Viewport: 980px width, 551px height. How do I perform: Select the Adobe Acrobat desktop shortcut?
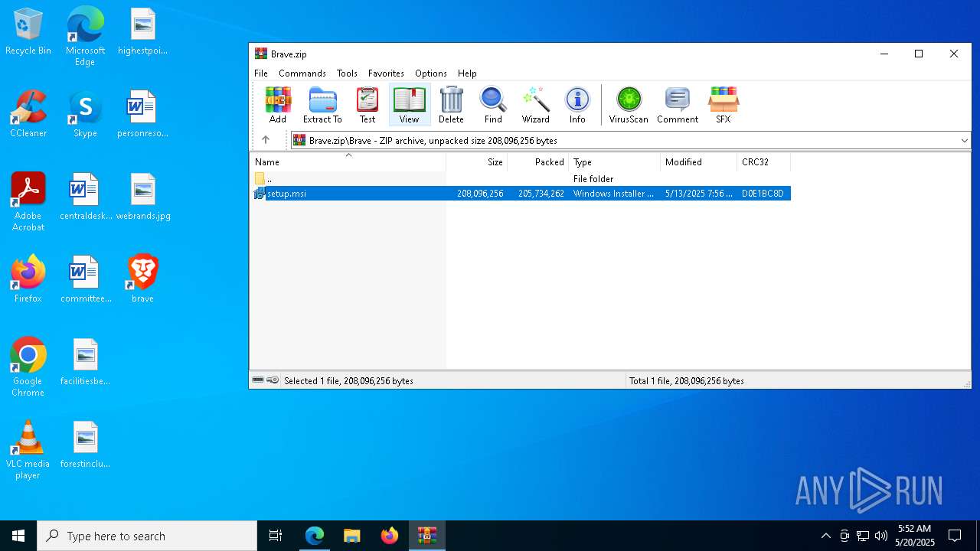click(28, 203)
